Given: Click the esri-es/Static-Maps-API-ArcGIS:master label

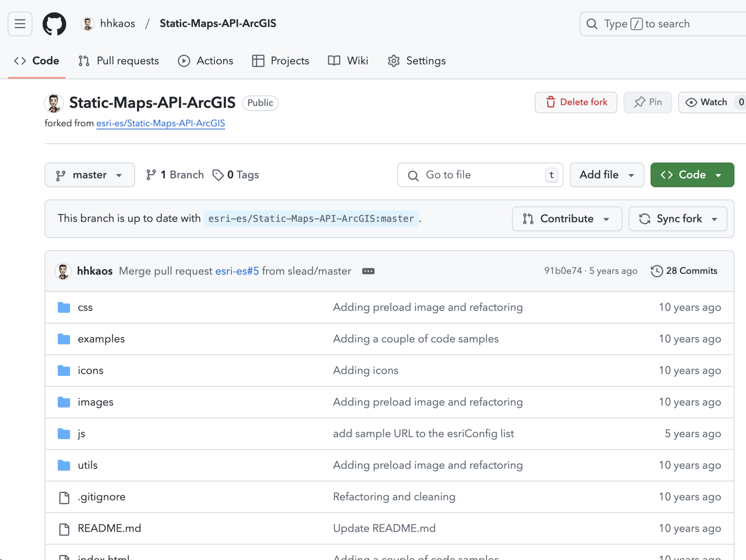Looking at the screenshot, I should click(311, 219).
